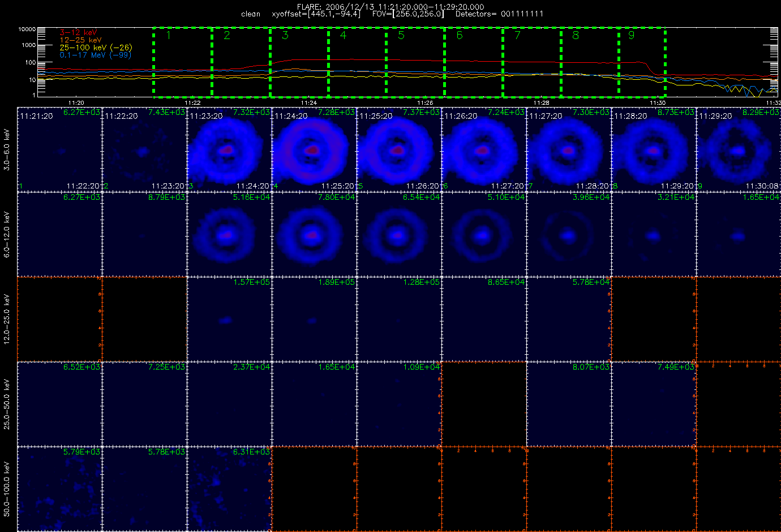Click the red '3-12 keV' legend label

pyautogui.click(x=79, y=33)
